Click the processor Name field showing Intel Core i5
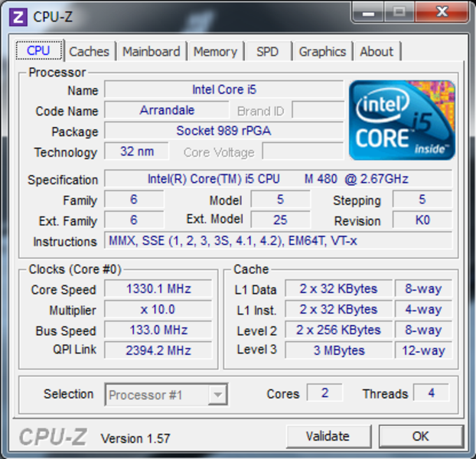The height and width of the screenshot is (459, 476). coord(224,90)
